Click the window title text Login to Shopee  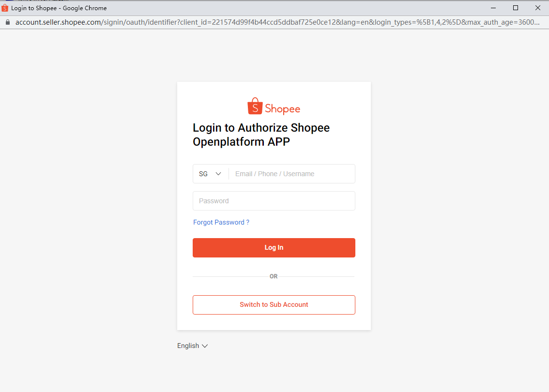tap(34, 8)
